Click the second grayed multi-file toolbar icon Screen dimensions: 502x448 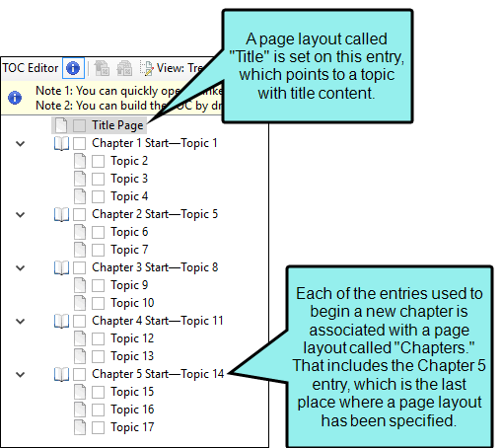[x=124, y=68]
